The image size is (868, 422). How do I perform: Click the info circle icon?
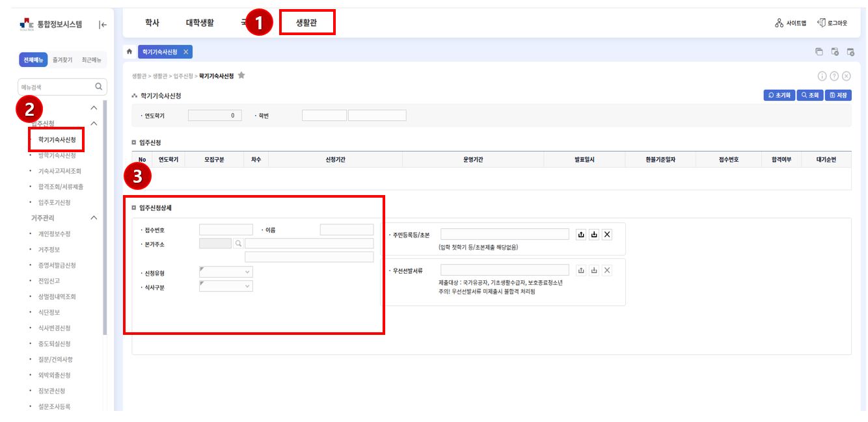(822, 76)
